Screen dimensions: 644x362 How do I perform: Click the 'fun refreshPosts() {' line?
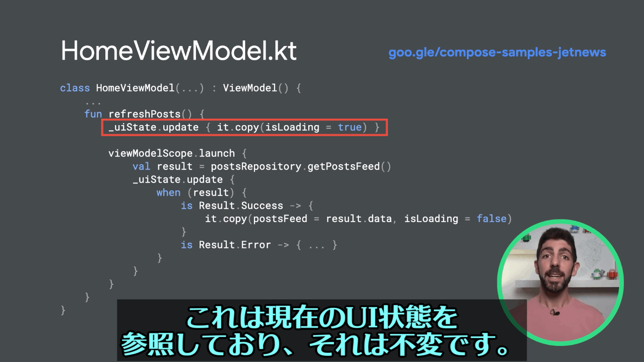pyautogui.click(x=144, y=114)
